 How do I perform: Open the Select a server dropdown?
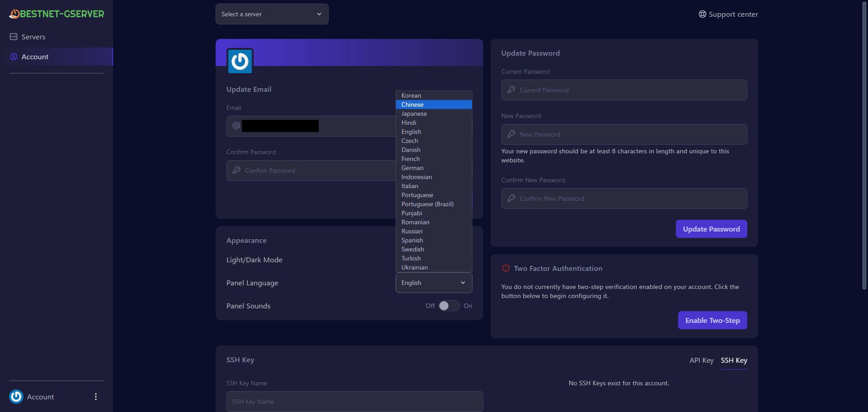(272, 14)
